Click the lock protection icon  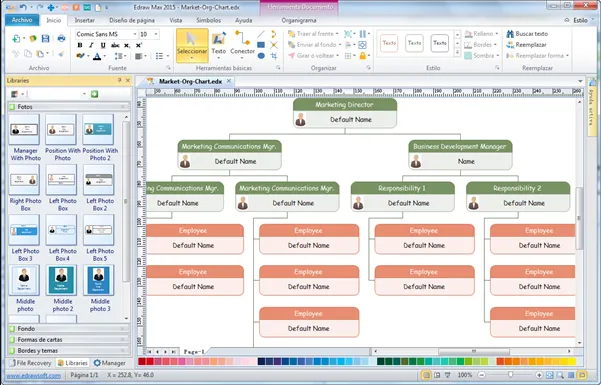pyautogui.click(x=363, y=56)
